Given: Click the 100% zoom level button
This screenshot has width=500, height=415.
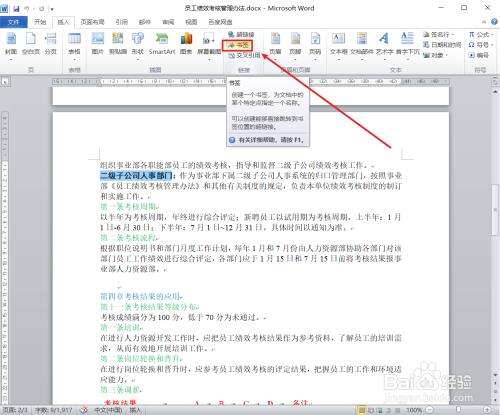Looking at the screenshot, I should [x=414, y=410].
